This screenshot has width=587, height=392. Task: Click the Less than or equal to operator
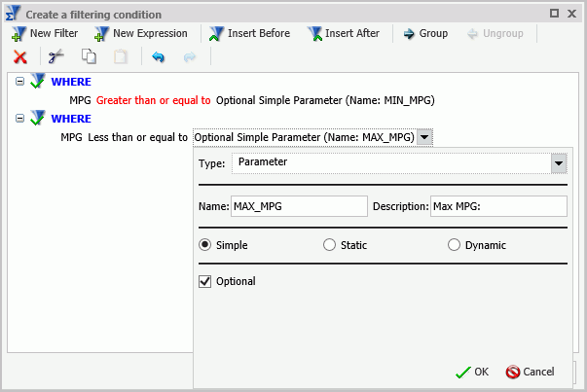click(x=138, y=137)
